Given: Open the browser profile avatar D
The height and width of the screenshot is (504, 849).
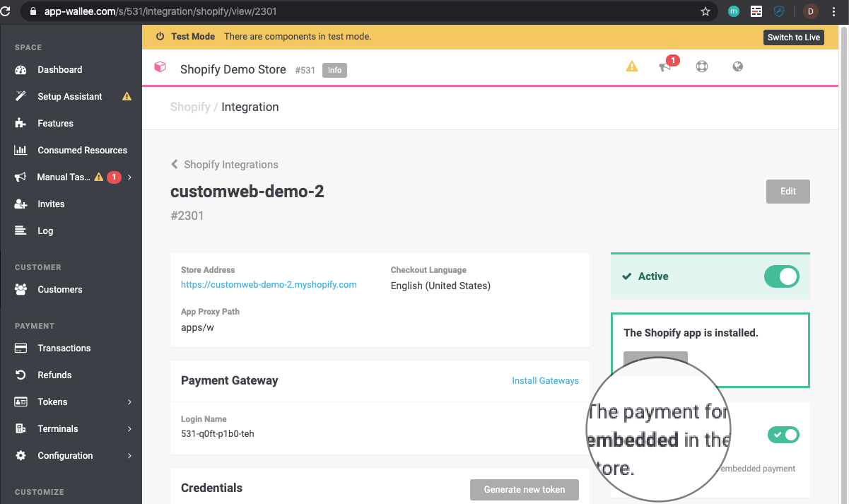Looking at the screenshot, I should click(x=811, y=11).
